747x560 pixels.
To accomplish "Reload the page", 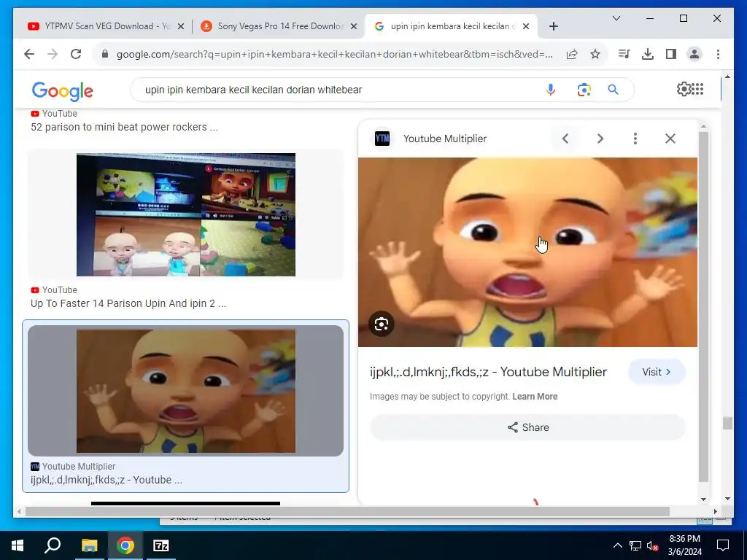I will [76, 54].
